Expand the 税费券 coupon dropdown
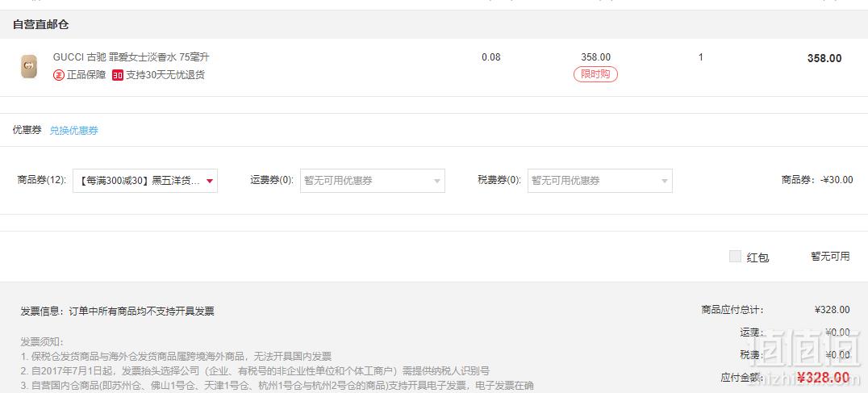Viewport: 868px width, 393px height. coord(600,181)
